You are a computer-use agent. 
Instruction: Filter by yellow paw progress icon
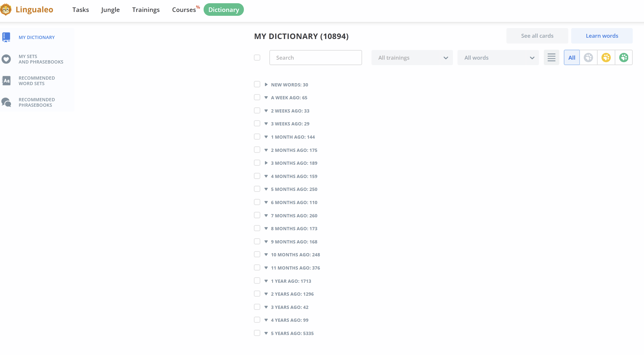pyautogui.click(x=606, y=57)
